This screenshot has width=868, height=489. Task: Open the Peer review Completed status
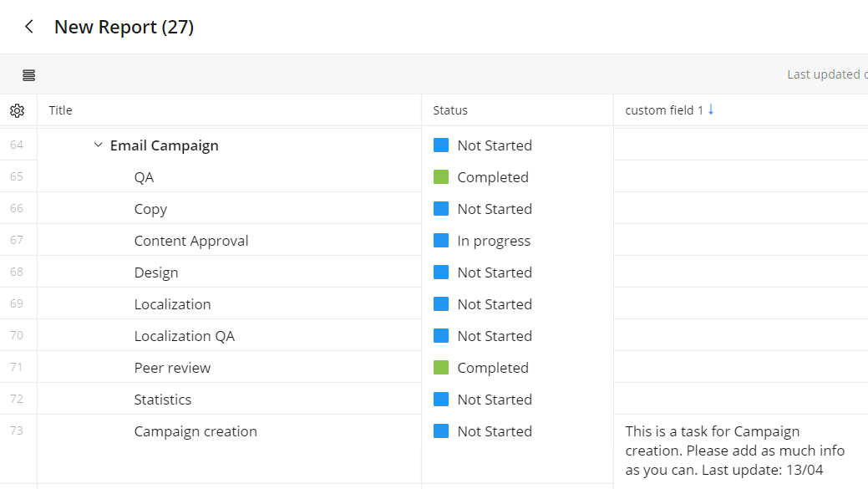[x=492, y=368]
